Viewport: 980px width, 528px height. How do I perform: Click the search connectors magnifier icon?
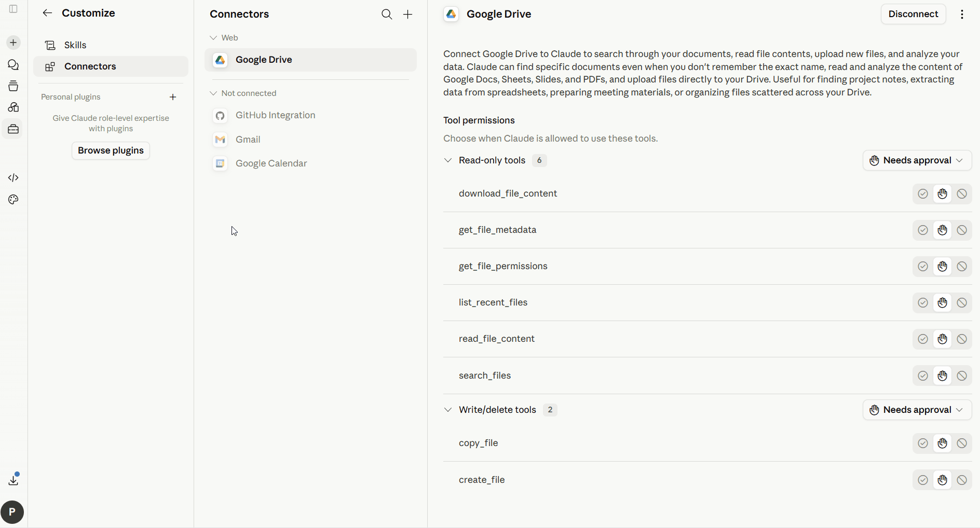pos(387,15)
